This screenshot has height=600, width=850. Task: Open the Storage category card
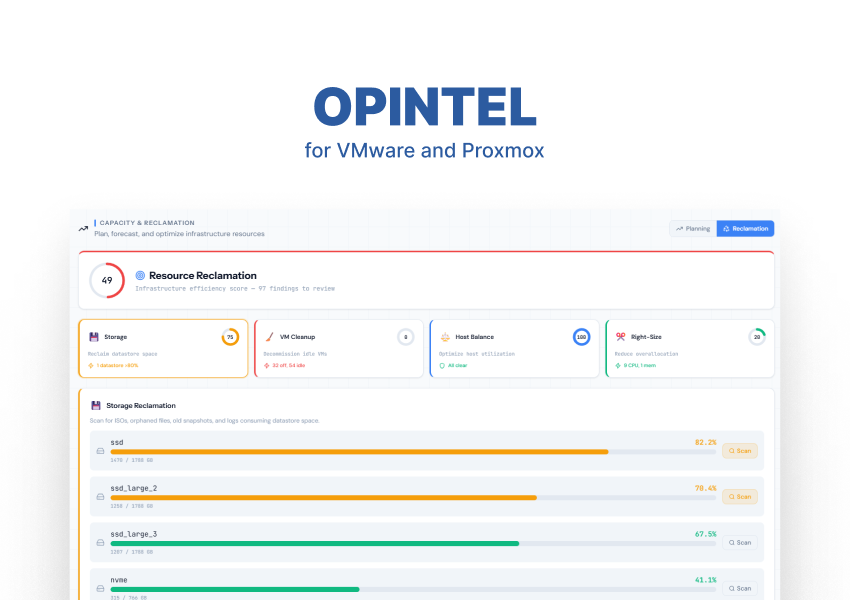[x=163, y=349]
